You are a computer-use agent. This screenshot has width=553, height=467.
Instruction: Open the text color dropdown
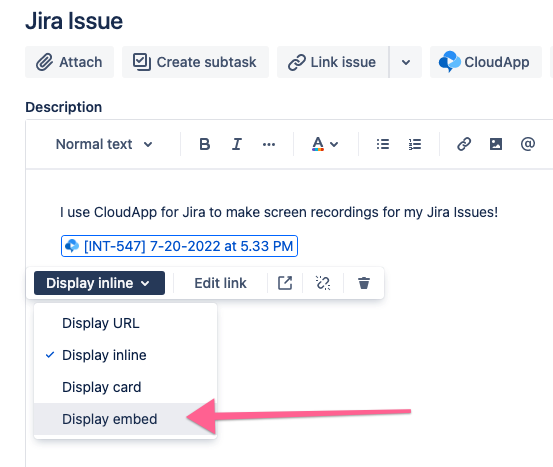(325, 144)
